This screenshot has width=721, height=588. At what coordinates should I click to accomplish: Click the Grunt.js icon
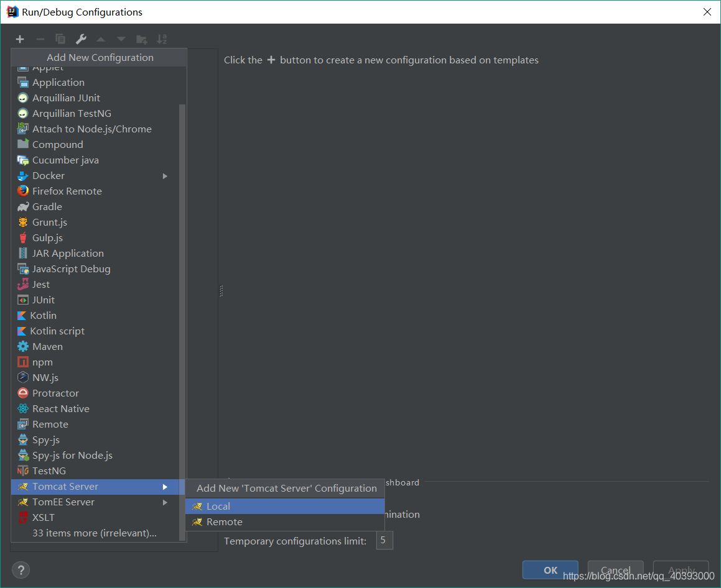23,223
